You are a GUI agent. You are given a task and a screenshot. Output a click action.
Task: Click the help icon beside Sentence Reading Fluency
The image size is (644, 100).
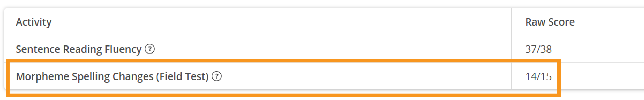150,49
